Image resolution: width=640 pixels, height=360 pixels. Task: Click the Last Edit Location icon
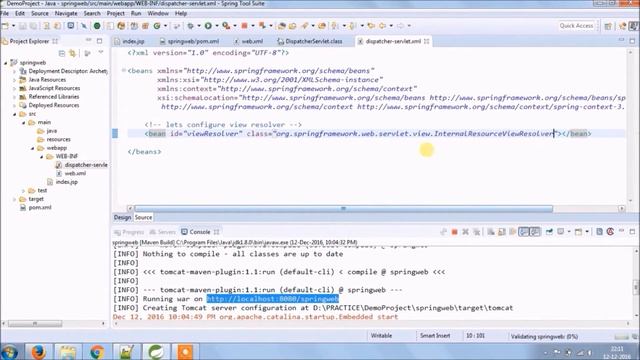371,26
